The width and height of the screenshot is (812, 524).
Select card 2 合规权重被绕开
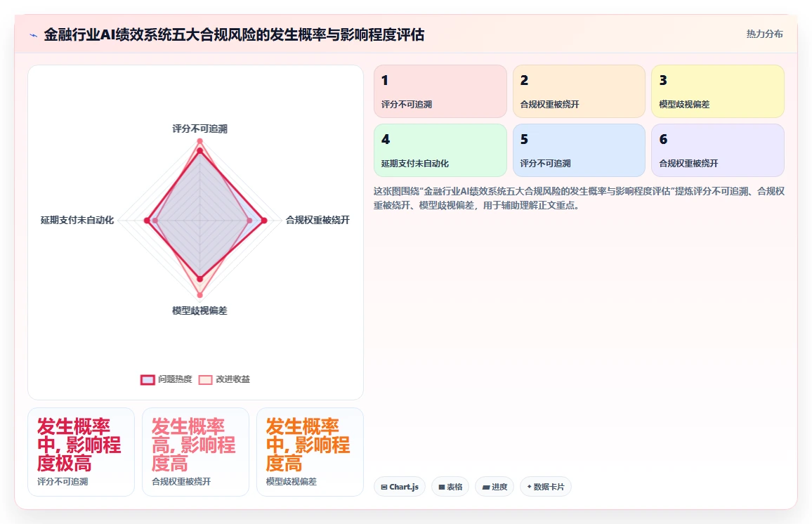[579, 91]
